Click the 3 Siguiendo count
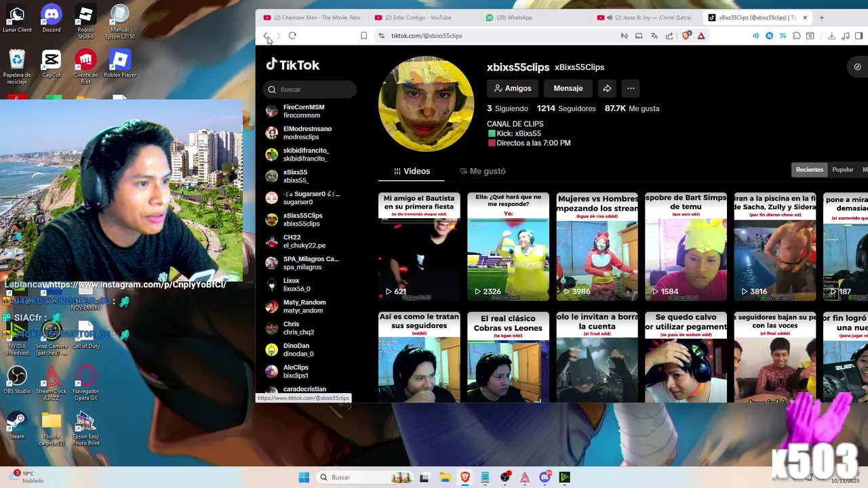Screen dimensions: 868x488 (x=507, y=108)
